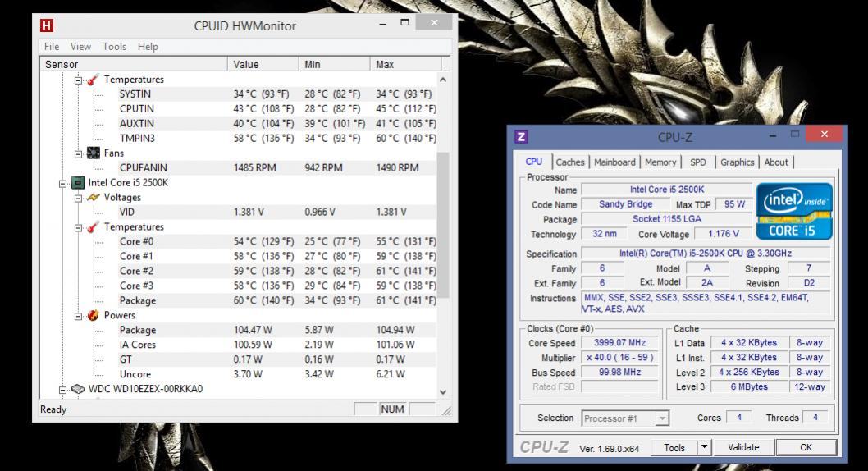Switch to the Mainboard tab in CPU-Z
Screen dimensions: 868x471
[614, 162]
